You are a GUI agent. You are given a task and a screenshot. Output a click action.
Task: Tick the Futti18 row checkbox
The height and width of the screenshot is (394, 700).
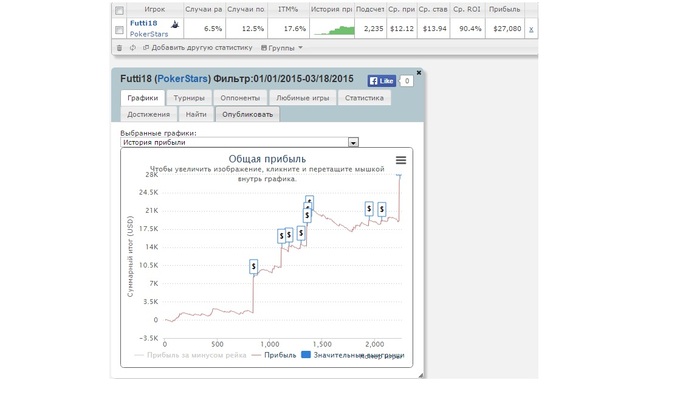(x=119, y=30)
